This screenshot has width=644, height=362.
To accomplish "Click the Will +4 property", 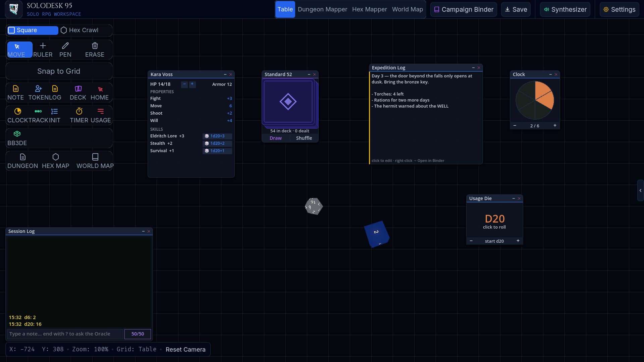I will [191, 121].
